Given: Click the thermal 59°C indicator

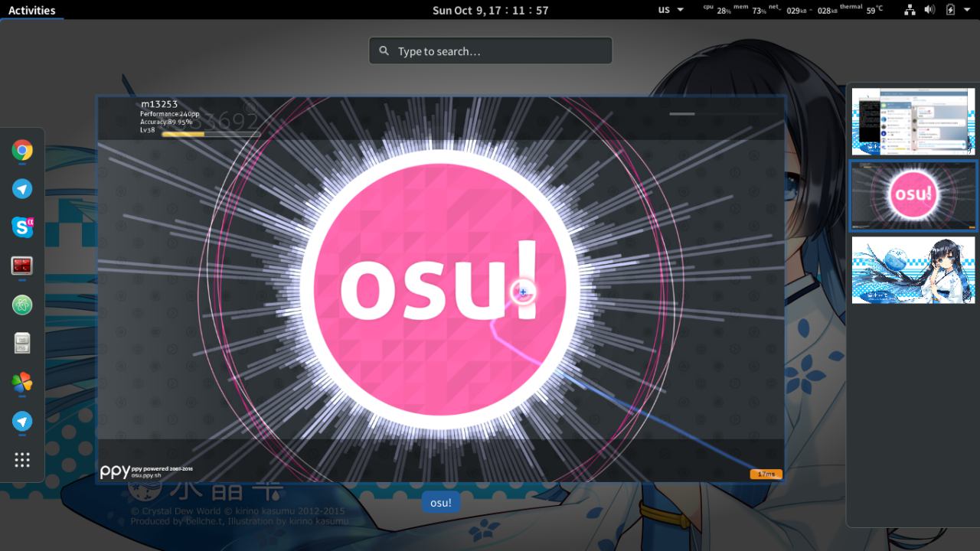Looking at the screenshot, I should pos(861,10).
